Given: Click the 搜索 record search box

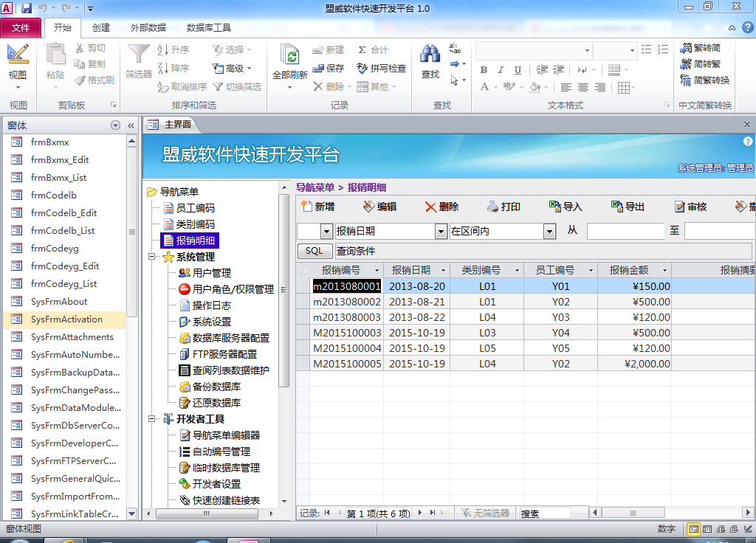Looking at the screenshot, I should [544, 513].
